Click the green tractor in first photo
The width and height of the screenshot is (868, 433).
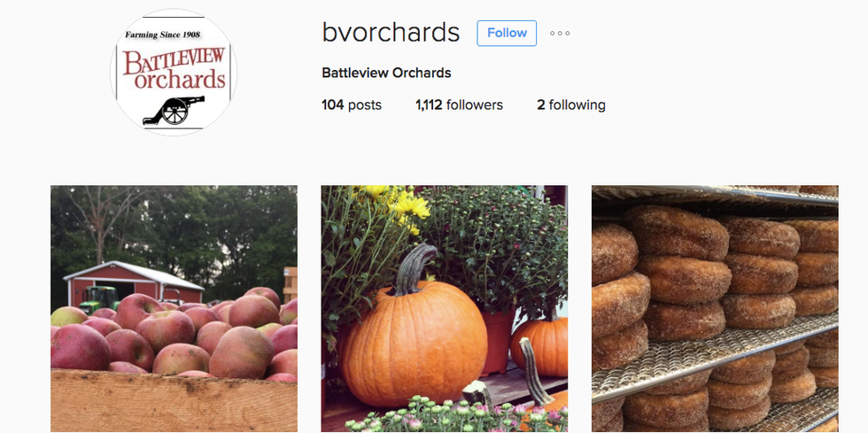pos(99,298)
